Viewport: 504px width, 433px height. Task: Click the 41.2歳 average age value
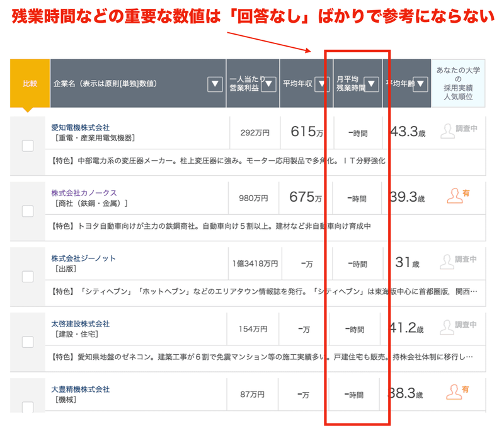coord(406,328)
